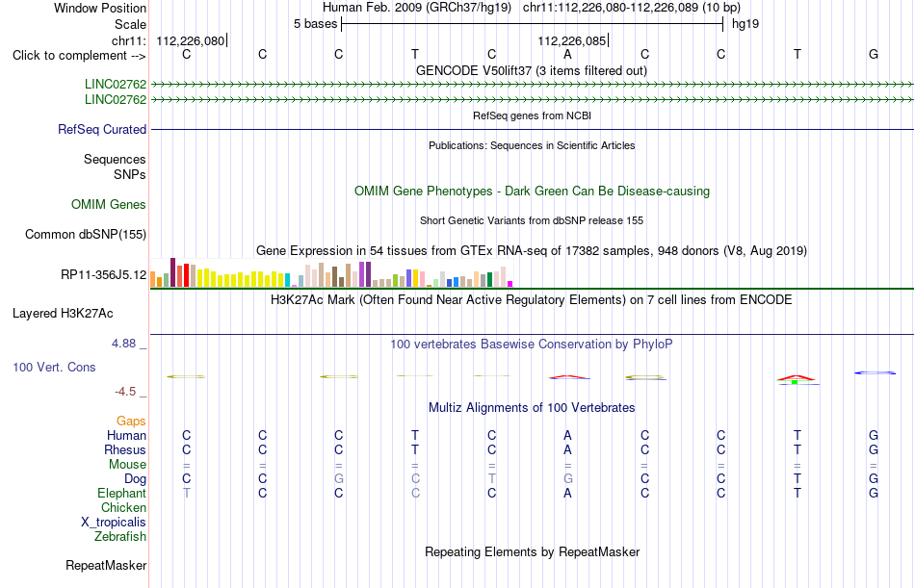Click the OMIM Gene Phenotypes track title
This screenshot has width=915, height=588.
[x=532, y=191]
